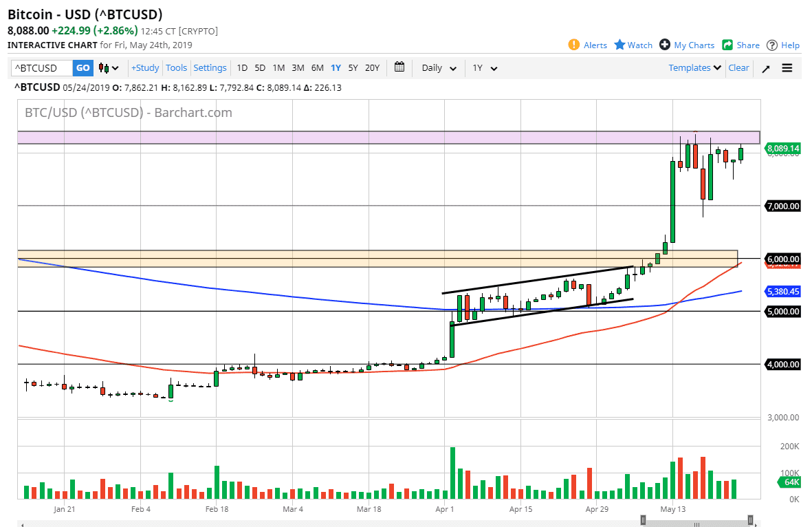Open the Tools menu
Screen dimensions: 812x527
(x=177, y=67)
